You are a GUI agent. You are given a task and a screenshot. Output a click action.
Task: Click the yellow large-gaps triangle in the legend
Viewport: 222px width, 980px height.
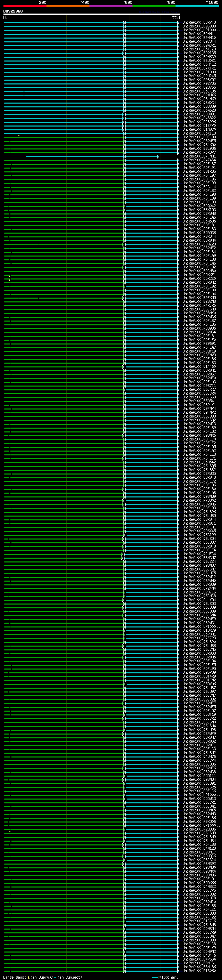click(x=28, y=977)
